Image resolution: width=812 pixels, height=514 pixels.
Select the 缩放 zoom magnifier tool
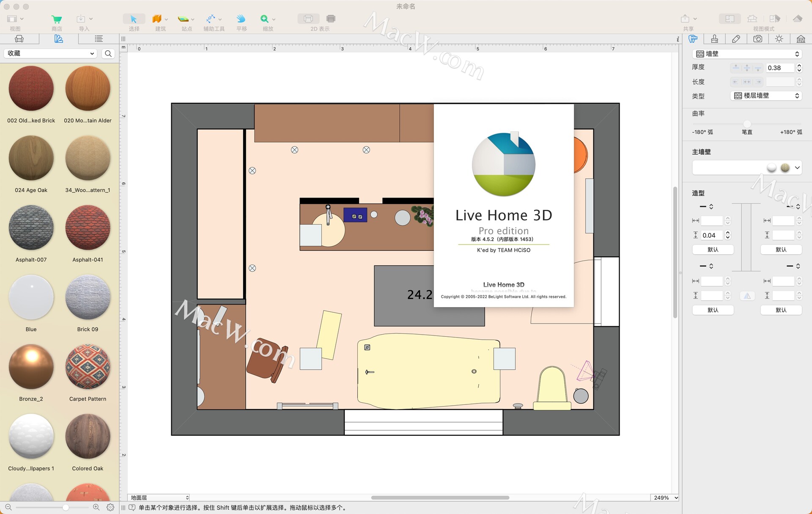pyautogui.click(x=264, y=19)
